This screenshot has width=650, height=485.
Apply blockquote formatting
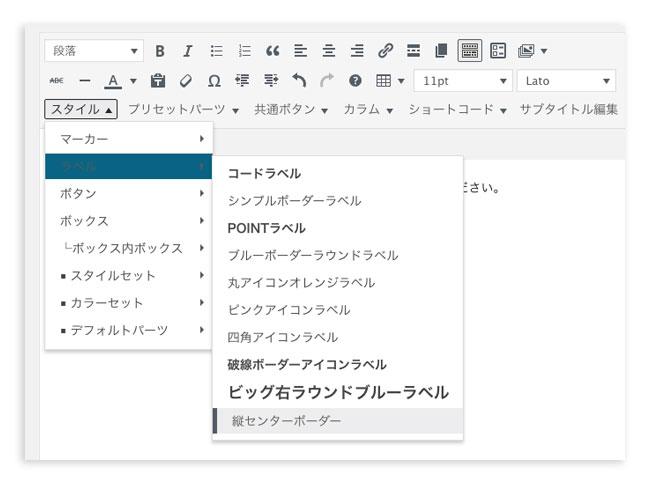point(272,51)
